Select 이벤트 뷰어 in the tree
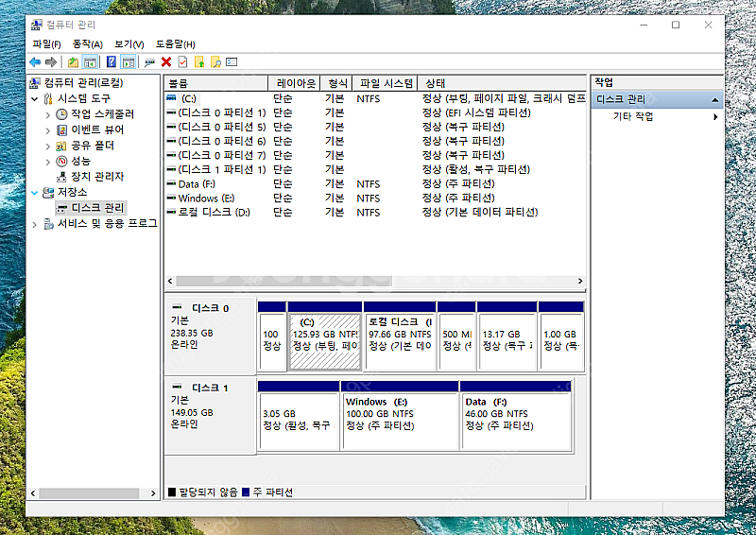This screenshot has height=535, width=756. point(97,129)
